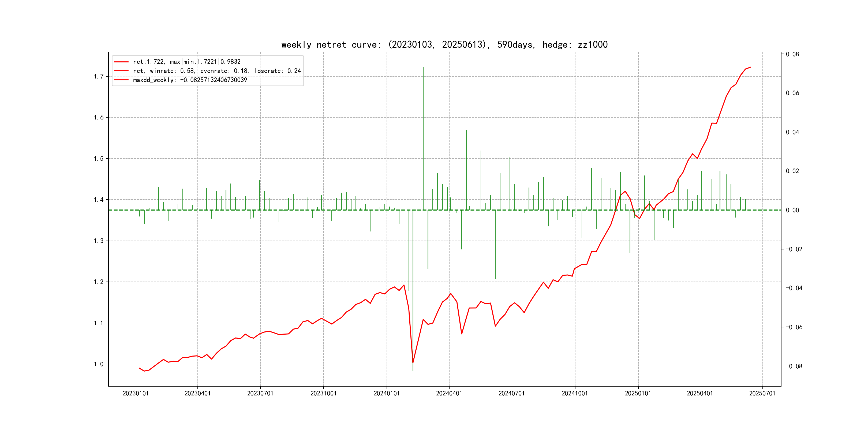Screen dimensions: 868x434
Task: Click right y-axis label -0.08
Action: click(x=794, y=366)
